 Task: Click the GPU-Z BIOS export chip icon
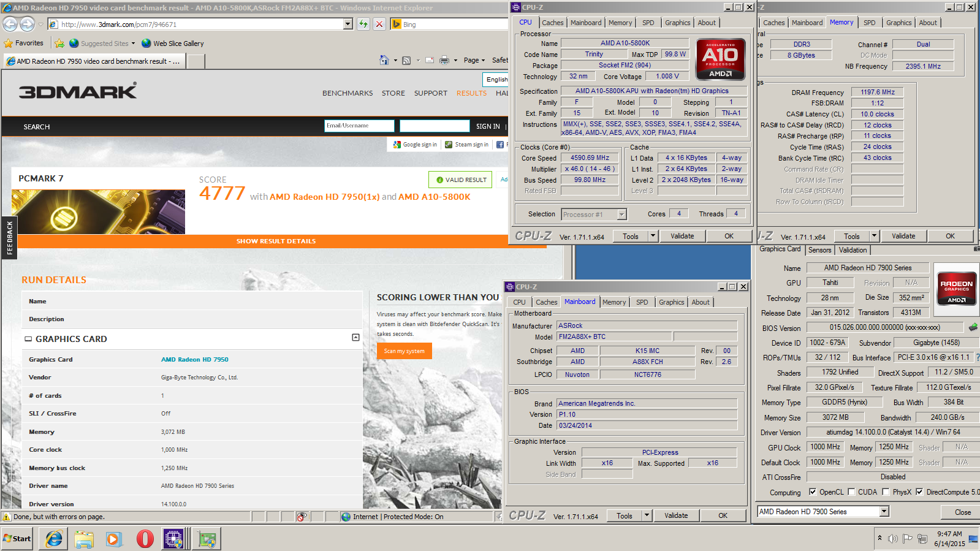click(x=973, y=327)
